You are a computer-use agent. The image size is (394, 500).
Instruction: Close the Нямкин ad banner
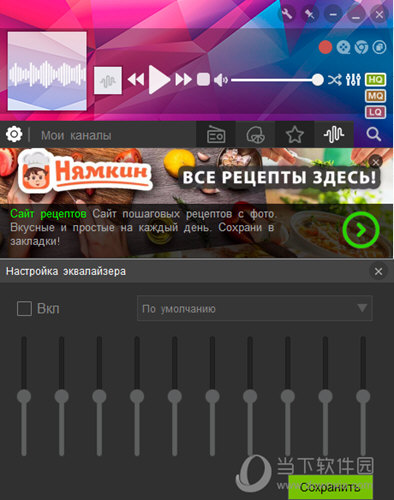tap(376, 162)
